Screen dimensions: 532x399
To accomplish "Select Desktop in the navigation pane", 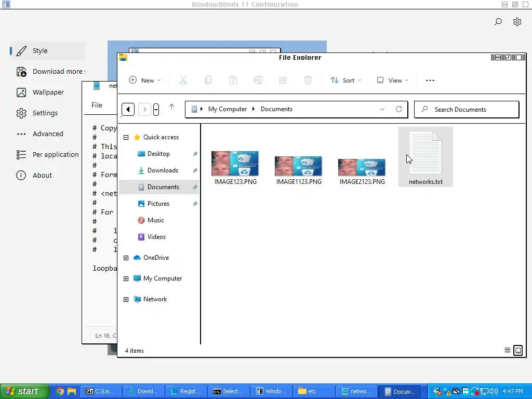I will (159, 154).
